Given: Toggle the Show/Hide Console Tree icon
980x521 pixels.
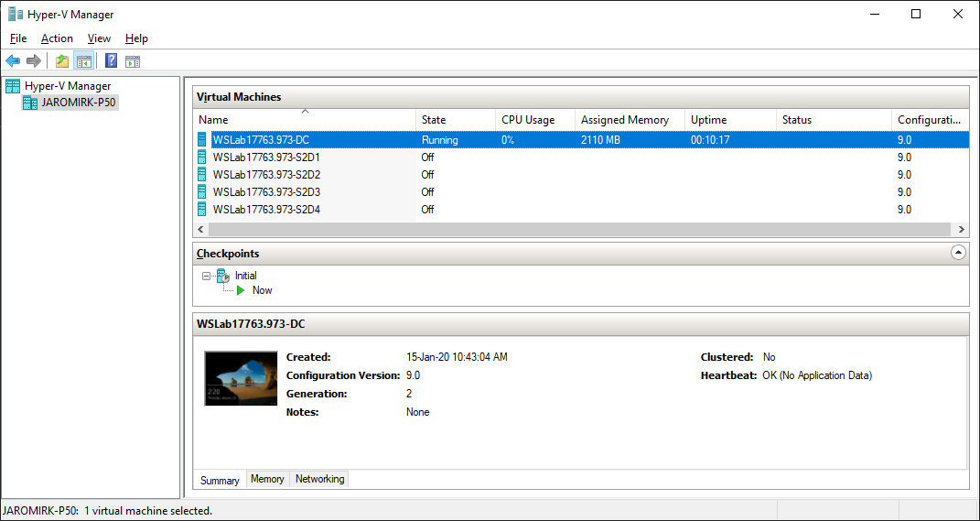Looking at the screenshot, I should tap(84, 60).
